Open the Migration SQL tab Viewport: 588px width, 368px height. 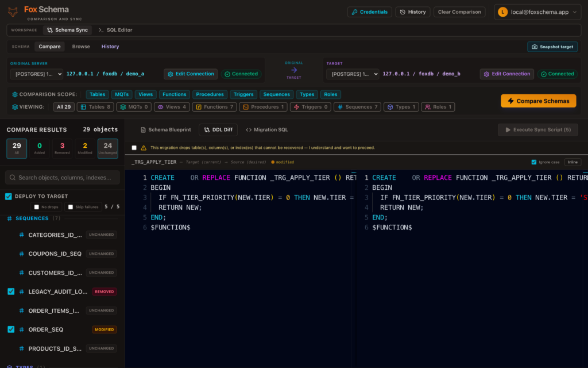[267, 130]
